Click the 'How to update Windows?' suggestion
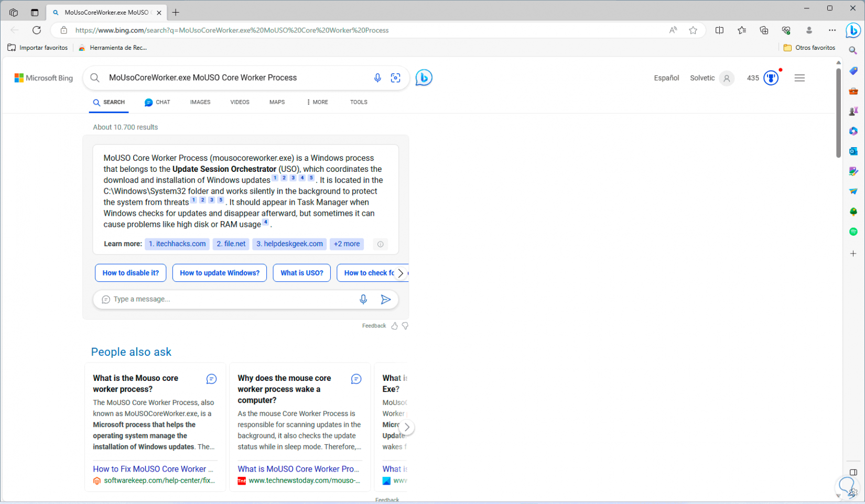 tap(220, 273)
